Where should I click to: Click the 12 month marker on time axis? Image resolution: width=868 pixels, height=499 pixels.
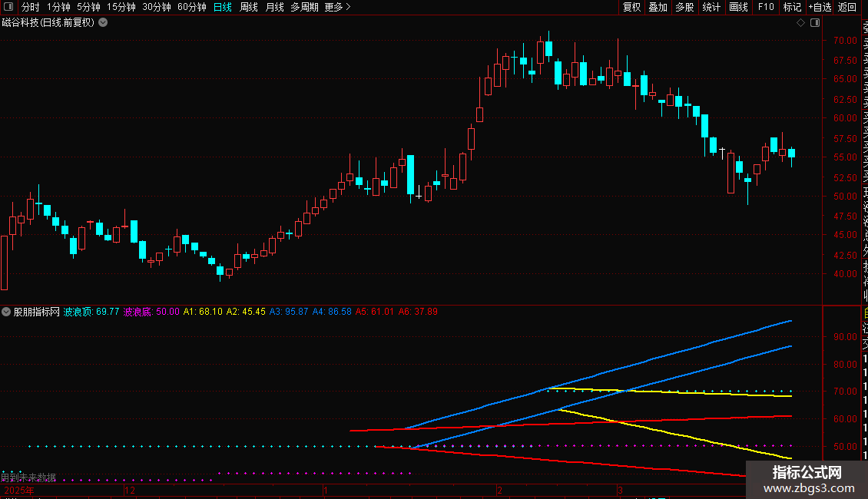click(130, 491)
